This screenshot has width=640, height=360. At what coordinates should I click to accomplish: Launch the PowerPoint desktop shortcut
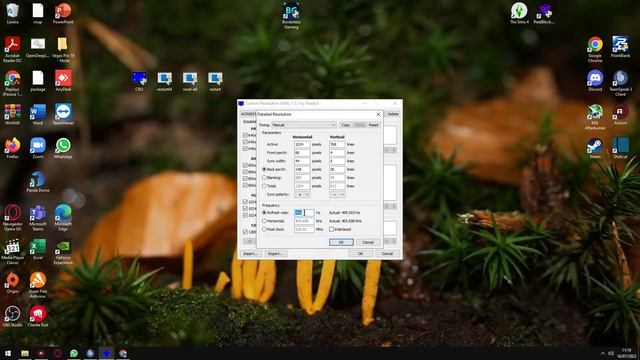pos(63,13)
